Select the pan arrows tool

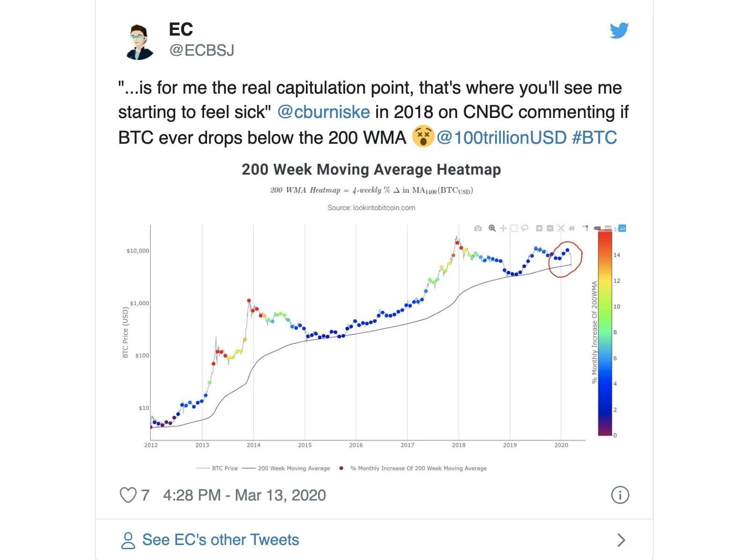click(503, 228)
